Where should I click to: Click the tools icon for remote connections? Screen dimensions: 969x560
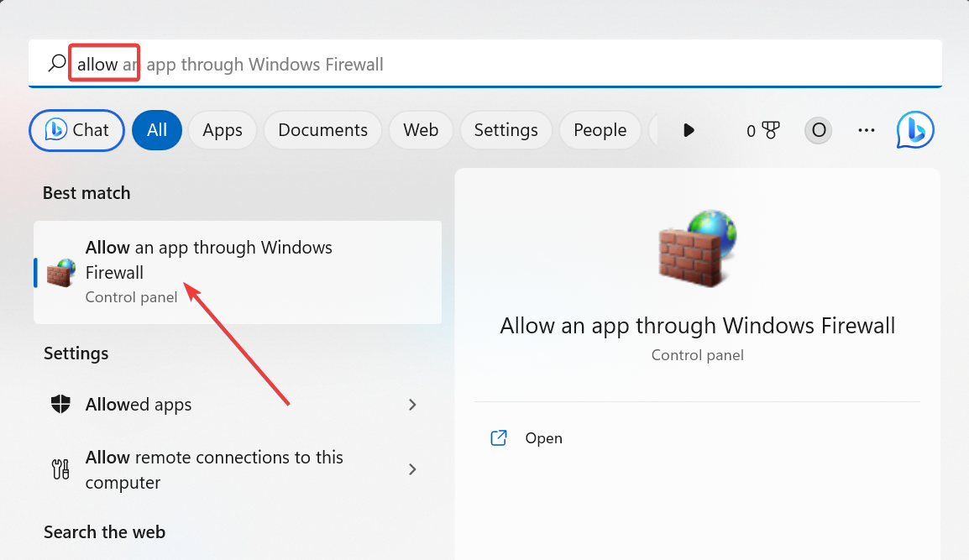coord(60,469)
